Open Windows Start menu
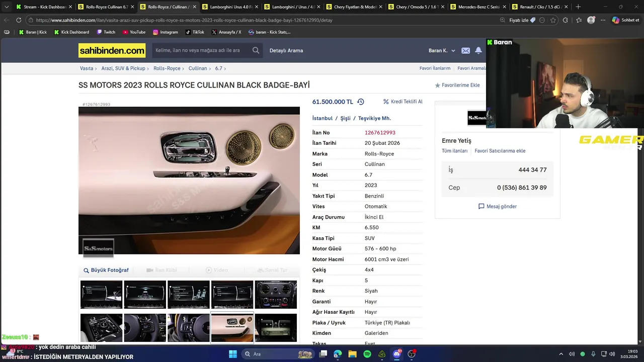The height and width of the screenshot is (362, 644). coord(232,354)
